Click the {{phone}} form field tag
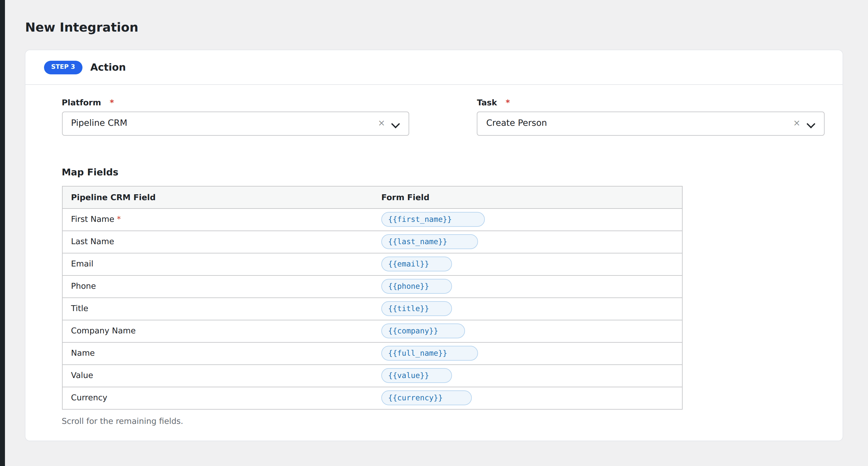 coord(416,286)
